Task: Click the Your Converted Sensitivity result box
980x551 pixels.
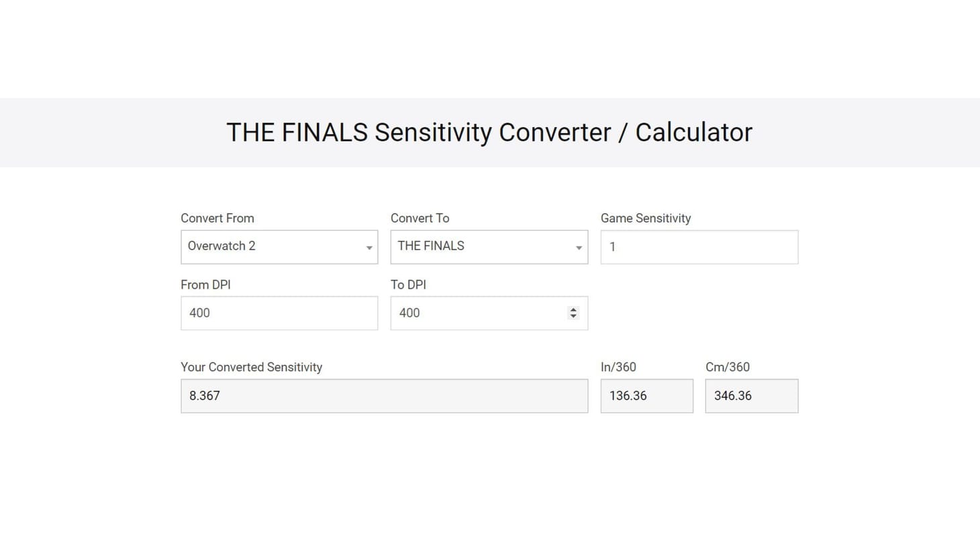Action: pos(384,395)
